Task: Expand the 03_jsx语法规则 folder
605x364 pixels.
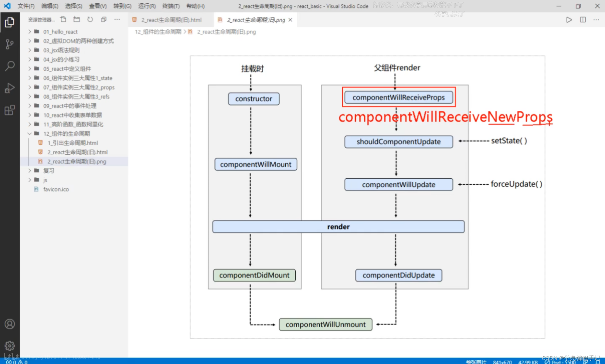Action: coord(74,50)
